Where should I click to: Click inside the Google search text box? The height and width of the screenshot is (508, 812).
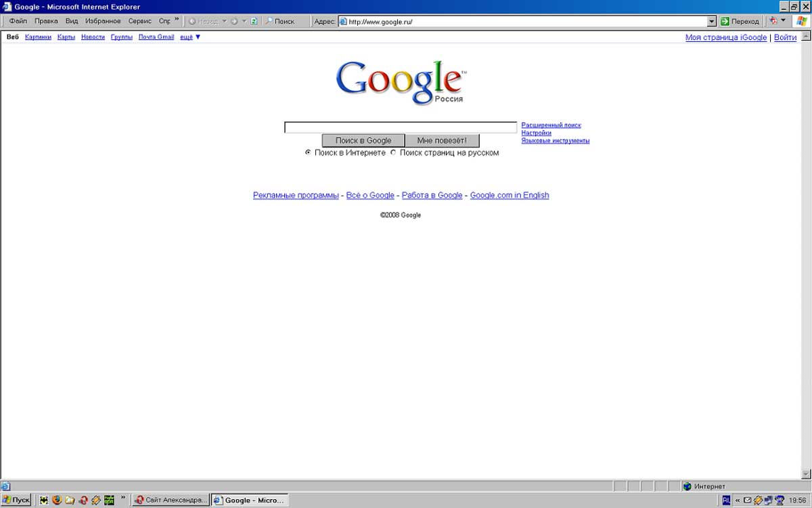400,127
